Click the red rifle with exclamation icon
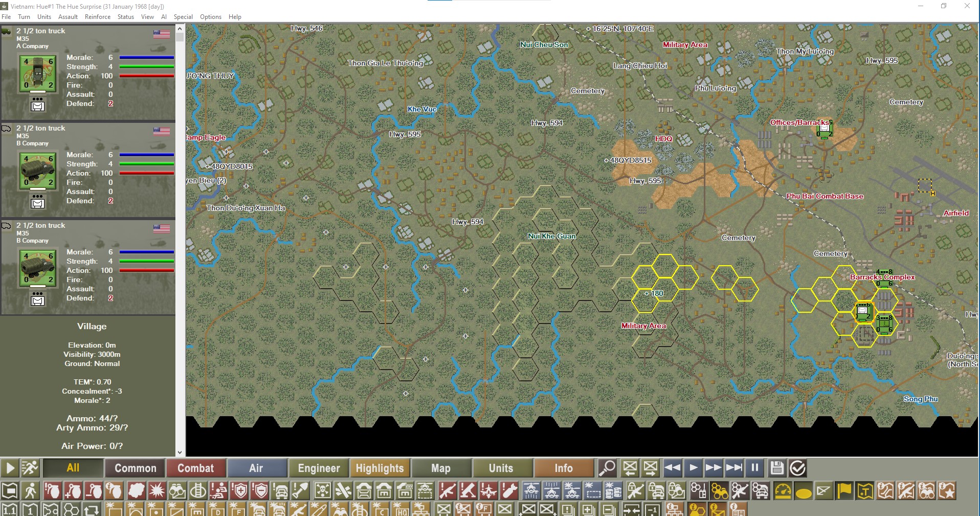Image resolution: width=980 pixels, height=516 pixels. coord(448,491)
